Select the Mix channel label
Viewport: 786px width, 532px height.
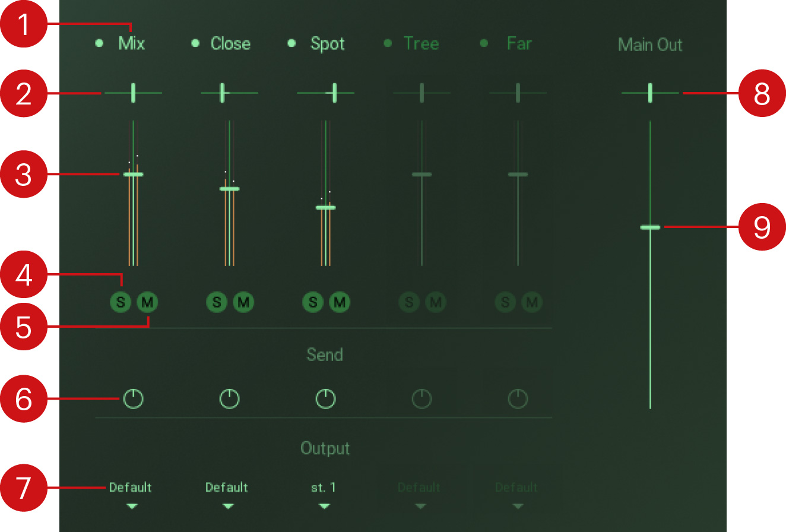[131, 43]
